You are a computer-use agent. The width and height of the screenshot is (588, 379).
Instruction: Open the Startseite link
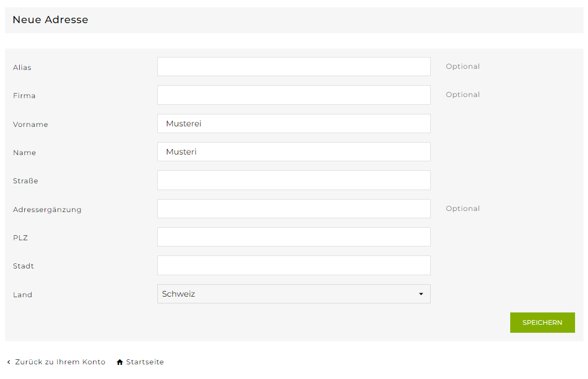145,362
